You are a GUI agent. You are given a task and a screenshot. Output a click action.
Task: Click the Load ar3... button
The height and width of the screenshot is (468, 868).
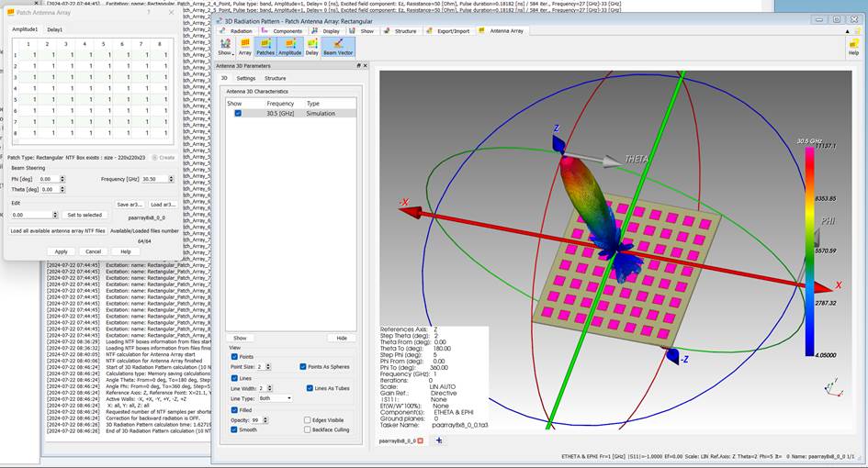coord(163,205)
